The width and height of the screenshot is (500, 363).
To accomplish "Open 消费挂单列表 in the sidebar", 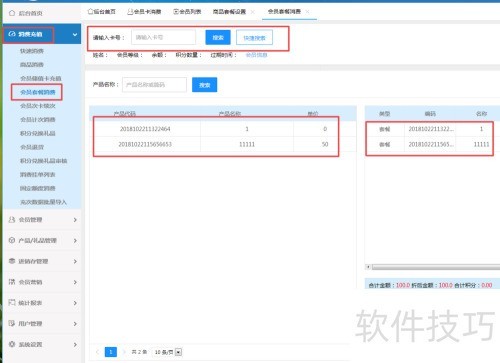I will pos(38,174).
